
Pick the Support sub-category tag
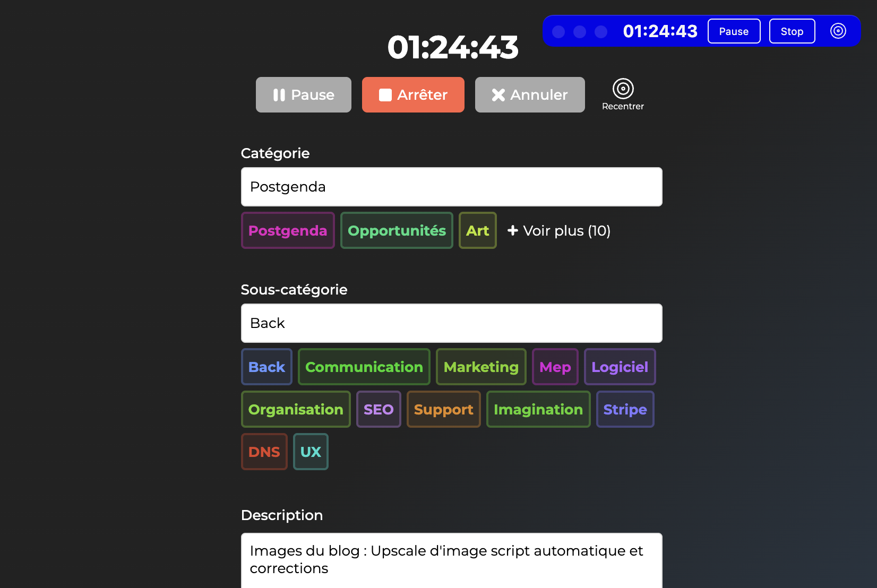click(x=443, y=409)
